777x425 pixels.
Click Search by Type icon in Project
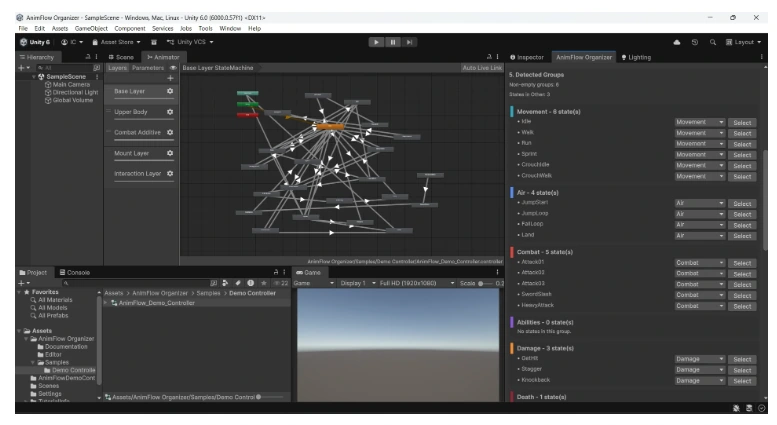(225, 283)
